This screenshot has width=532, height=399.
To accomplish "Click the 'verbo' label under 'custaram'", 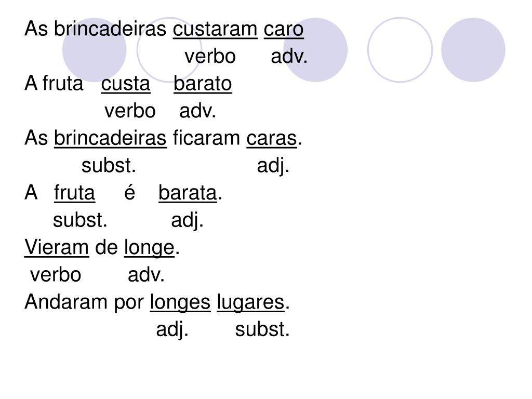I will tap(210, 56).
